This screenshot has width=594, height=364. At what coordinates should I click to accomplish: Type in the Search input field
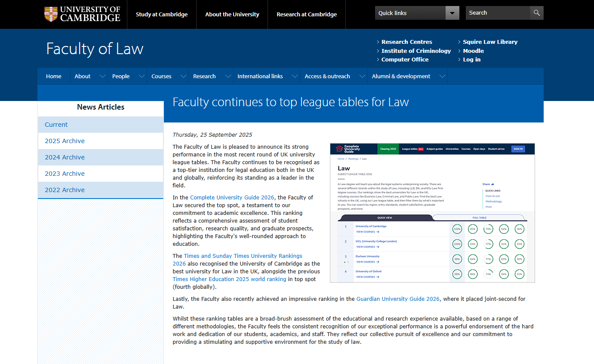498,13
